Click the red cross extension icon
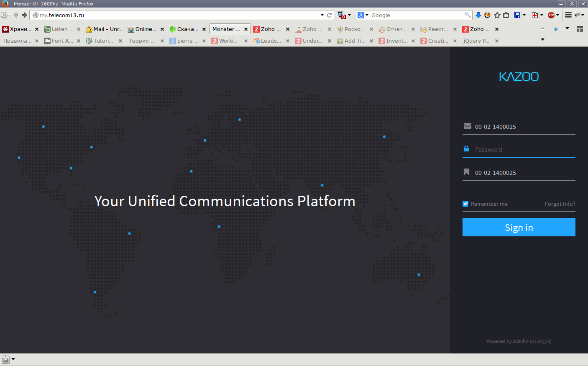This screenshot has height=366, width=588. [x=535, y=15]
